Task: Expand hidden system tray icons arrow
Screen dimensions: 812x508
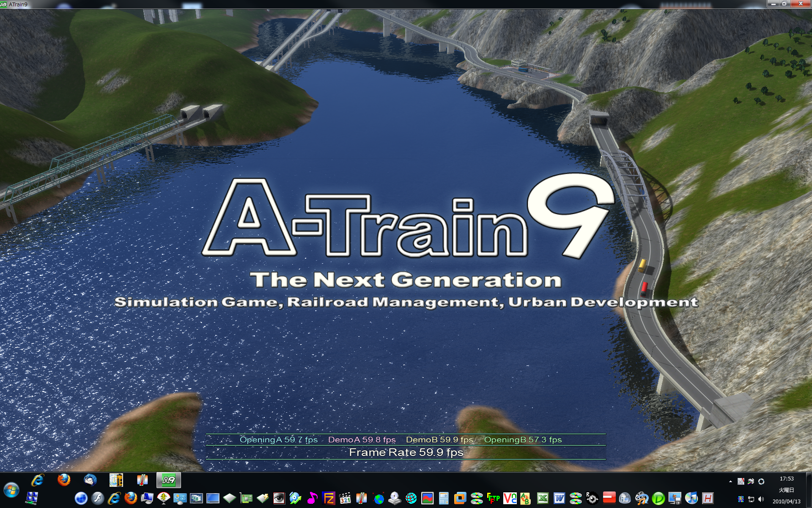Action: tap(730, 481)
